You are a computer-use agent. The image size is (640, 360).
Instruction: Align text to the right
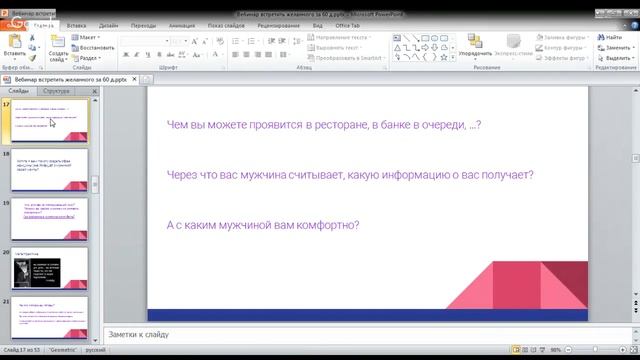tap(258, 55)
